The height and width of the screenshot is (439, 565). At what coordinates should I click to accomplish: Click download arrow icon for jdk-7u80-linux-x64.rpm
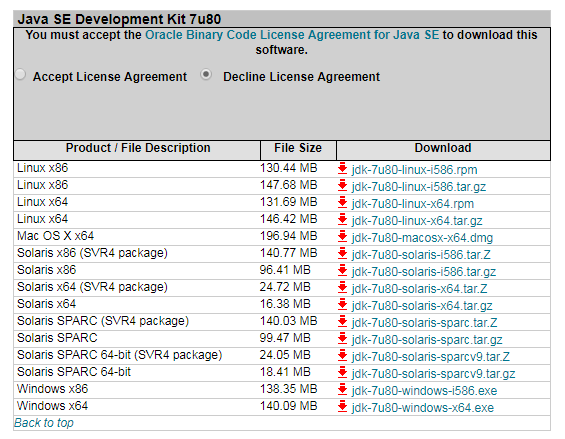342,203
